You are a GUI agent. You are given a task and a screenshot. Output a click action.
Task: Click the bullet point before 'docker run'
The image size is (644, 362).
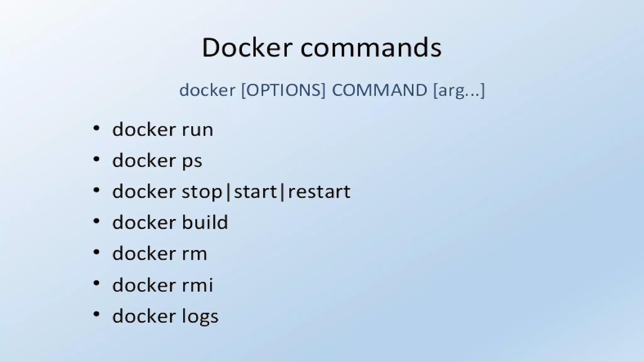click(x=97, y=128)
